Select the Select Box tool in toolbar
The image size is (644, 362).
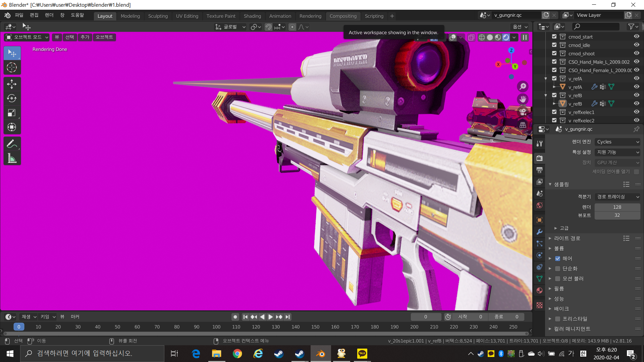pos(12,53)
